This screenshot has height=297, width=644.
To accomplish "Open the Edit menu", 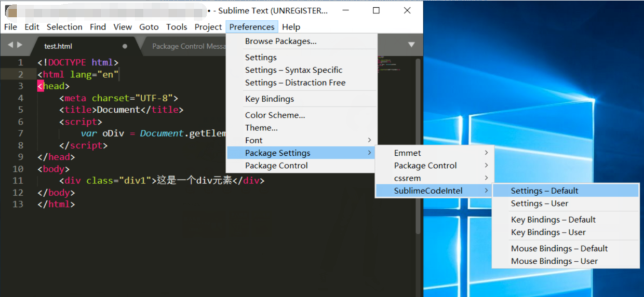I will [x=32, y=27].
